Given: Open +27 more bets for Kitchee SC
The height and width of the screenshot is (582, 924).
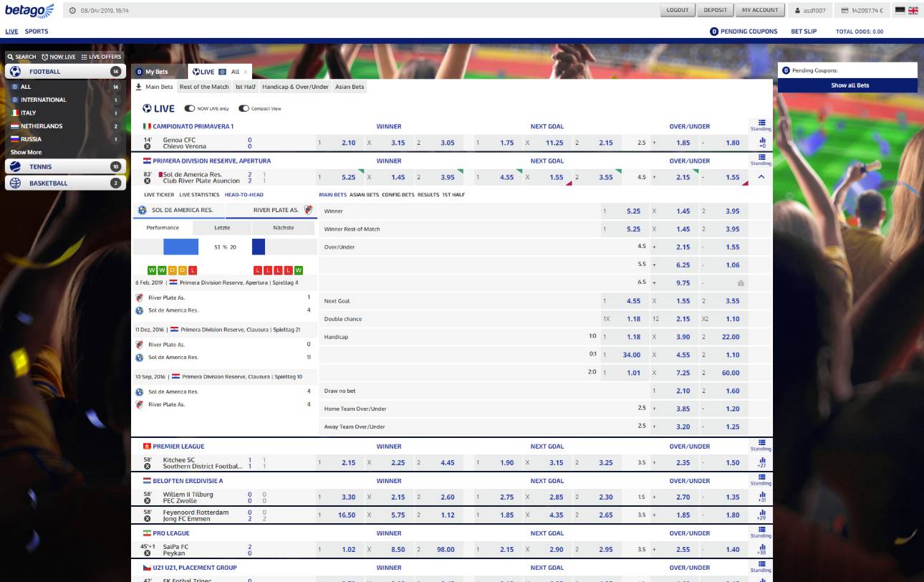Looking at the screenshot, I should click(762, 462).
